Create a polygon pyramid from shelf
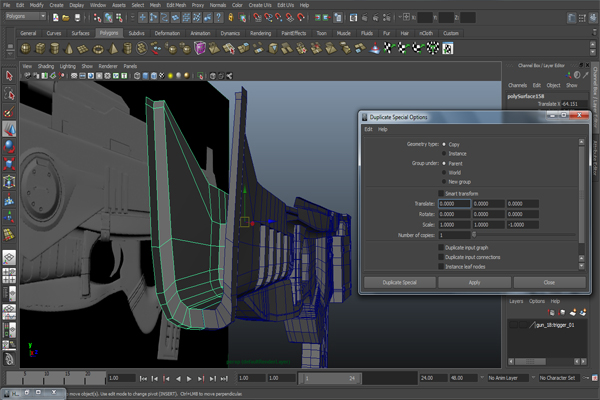 [x=113, y=49]
